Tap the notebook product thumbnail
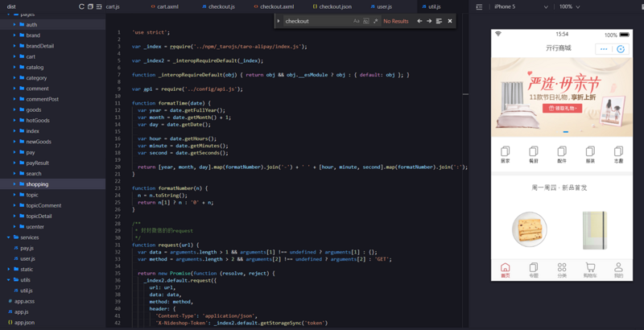This screenshot has width=644, height=330. tap(595, 230)
